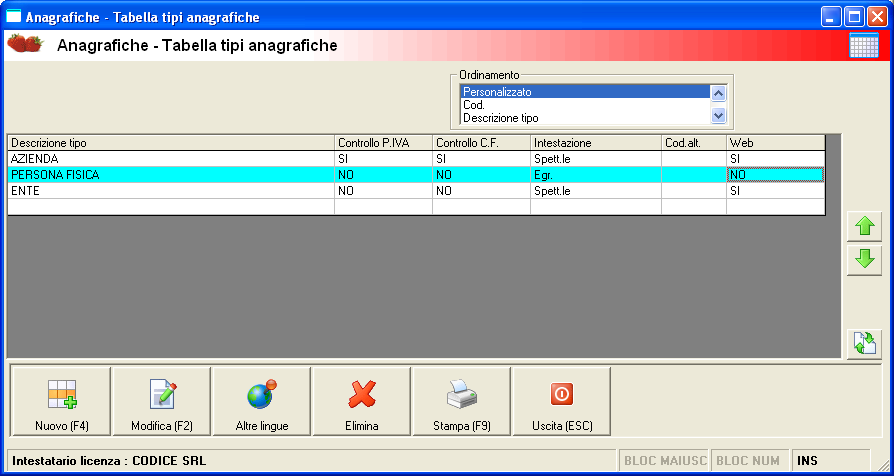Click Web column header
894x476 pixels.
pos(776,143)
